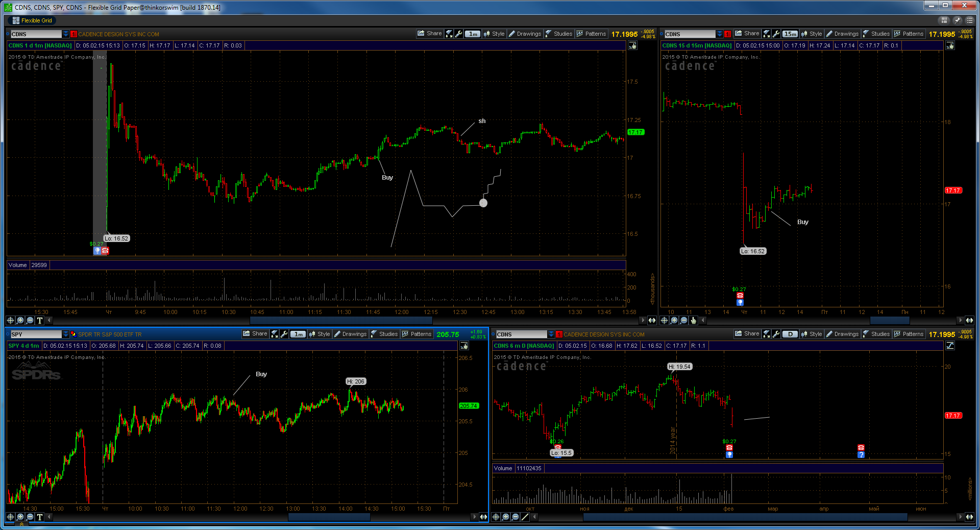Toggle time-axis expand arrows right of SPY chart
This screenshot has width=980, height=530.
click(x=483, y=517)
